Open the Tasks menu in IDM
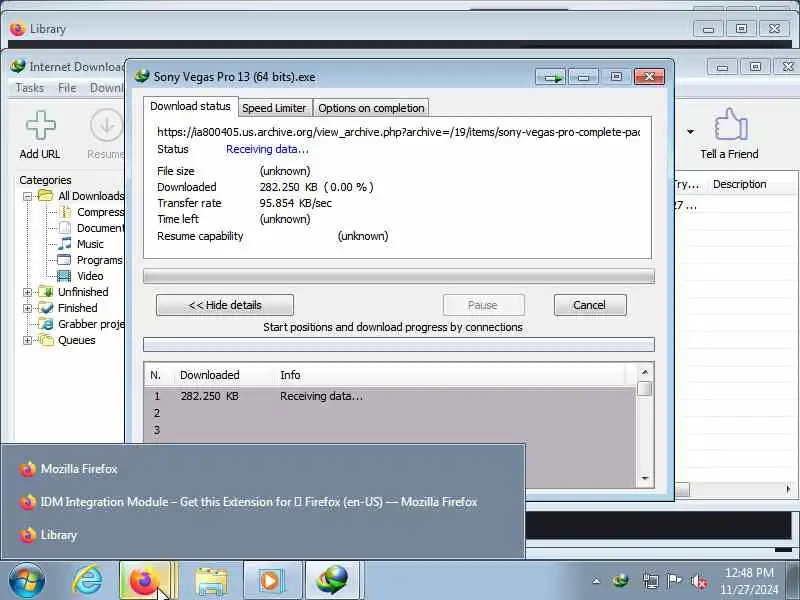The height and width of the screenshot is (600, 800). click(30, 88)
